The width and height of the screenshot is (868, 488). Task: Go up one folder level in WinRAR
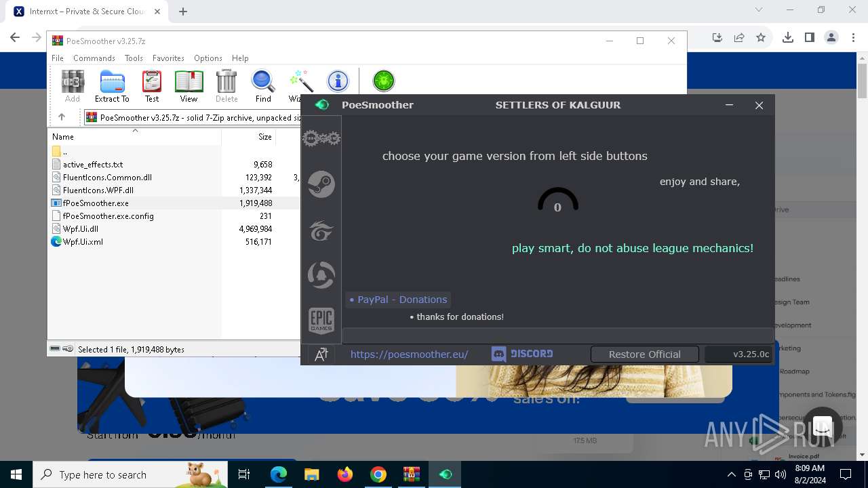(62, 117)
